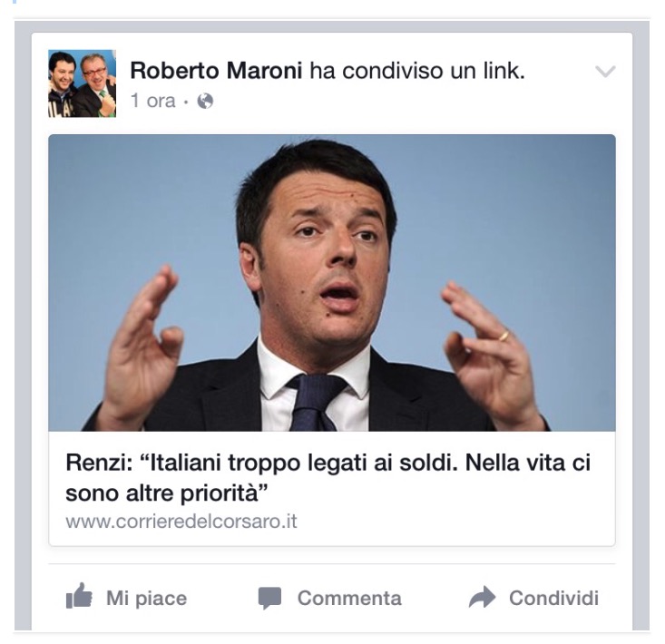Like the post via "Mi piace" label
Viewport: 665px width, 644px height.
(146, 599)
